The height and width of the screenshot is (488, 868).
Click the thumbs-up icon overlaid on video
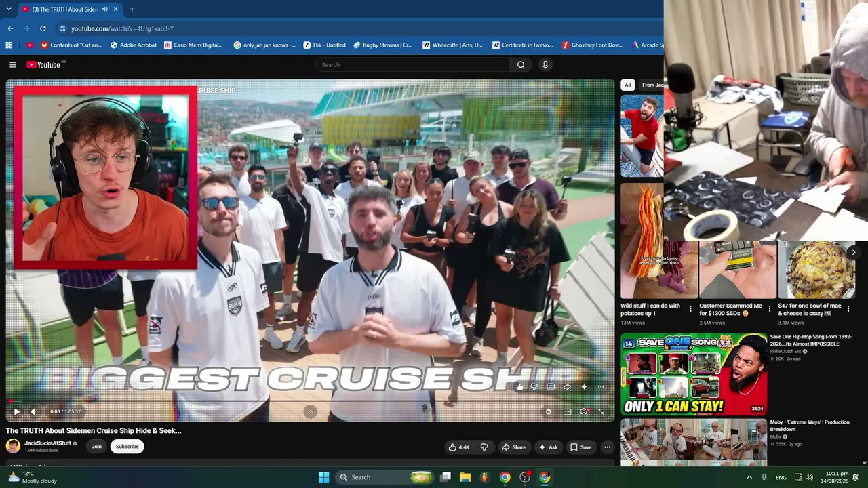[519, 387]
